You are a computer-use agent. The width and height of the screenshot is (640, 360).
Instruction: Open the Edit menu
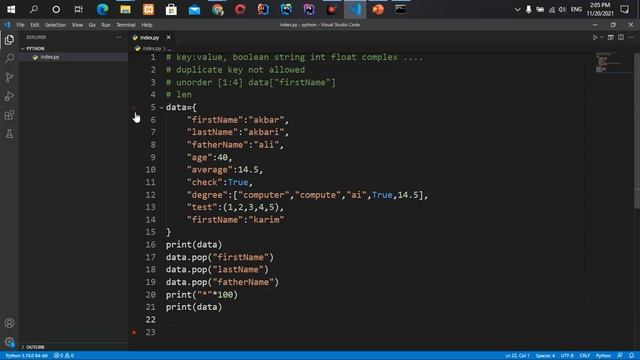[x=35, y=25]
